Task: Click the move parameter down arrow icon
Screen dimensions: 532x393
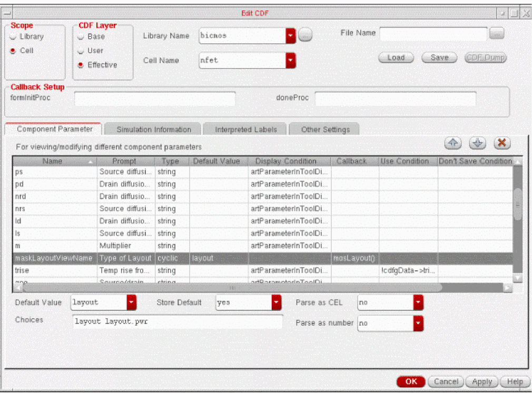Action: pyautogui.click(x=476, y=143)
